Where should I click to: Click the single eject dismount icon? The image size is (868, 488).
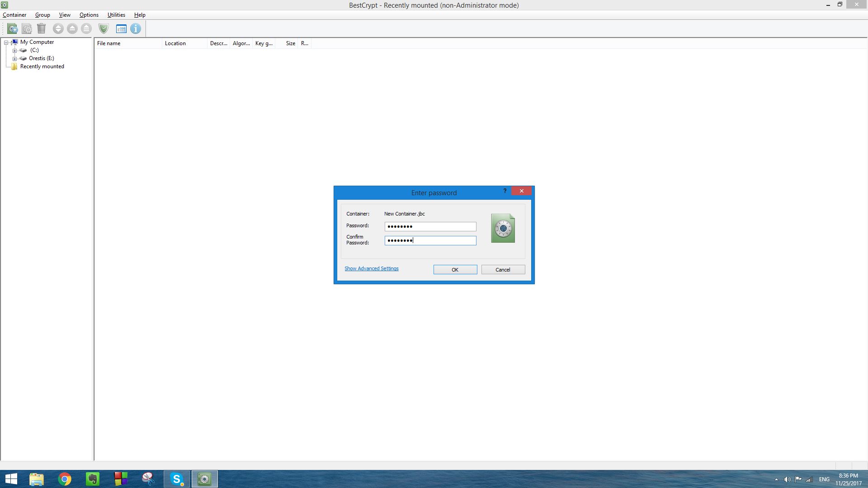[72, 28]
